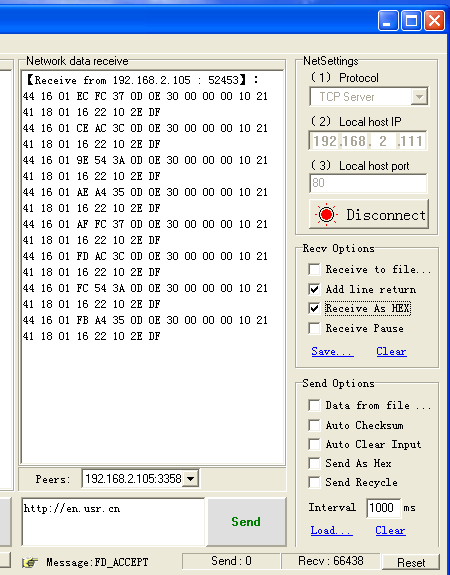Click the red Disconnect indicator icon
Viewport: 450px width, 575px height.
coord(326,215)
